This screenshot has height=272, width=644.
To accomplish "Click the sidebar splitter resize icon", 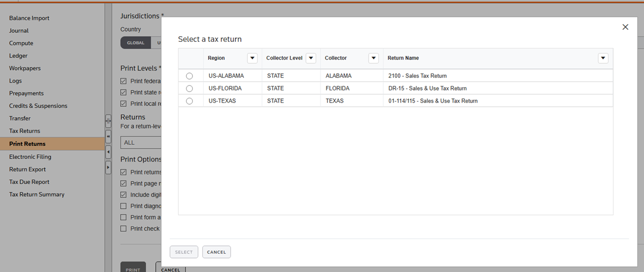I will click(x=108, y=121).
